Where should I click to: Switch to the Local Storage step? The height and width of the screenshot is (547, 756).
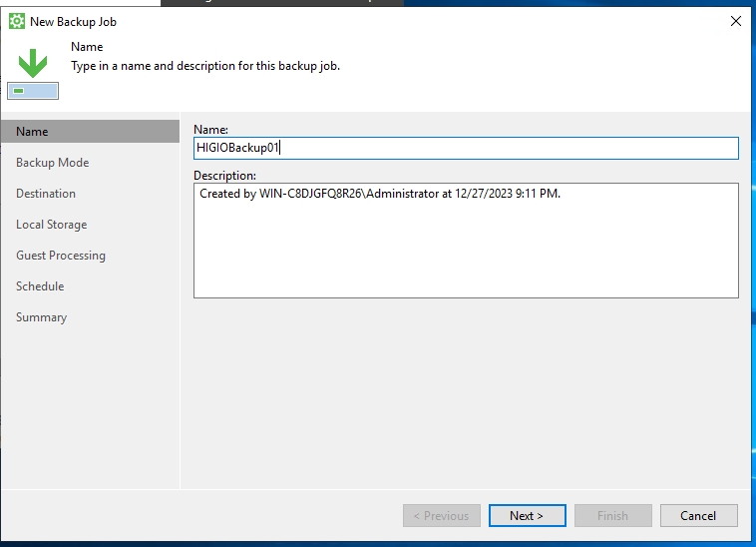pyautogui.click(x=51, y=225)
